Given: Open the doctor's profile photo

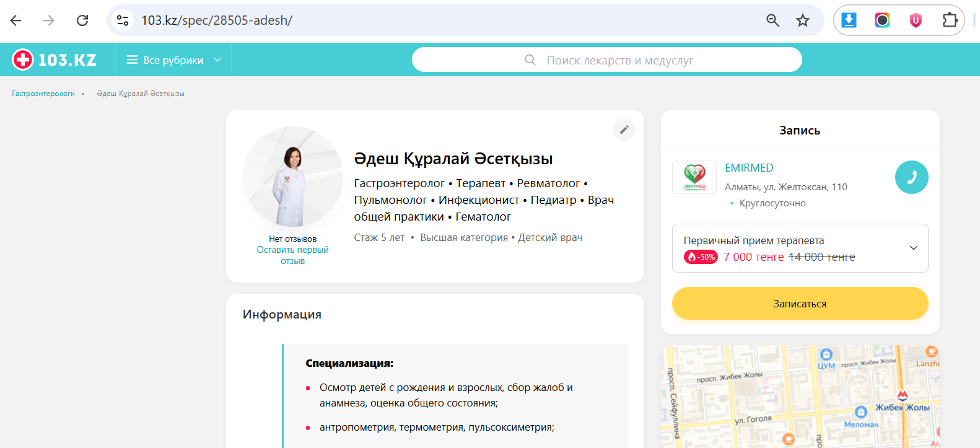Looking at the screenshot, I should (293, 177).
